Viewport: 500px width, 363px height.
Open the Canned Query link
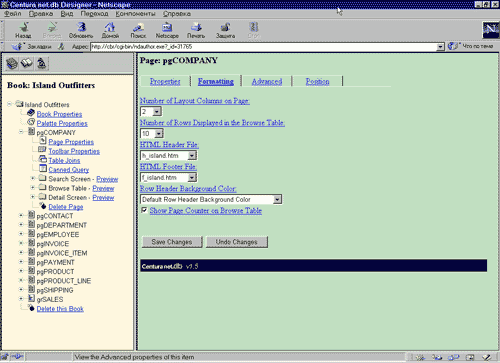tap(69, 170)
